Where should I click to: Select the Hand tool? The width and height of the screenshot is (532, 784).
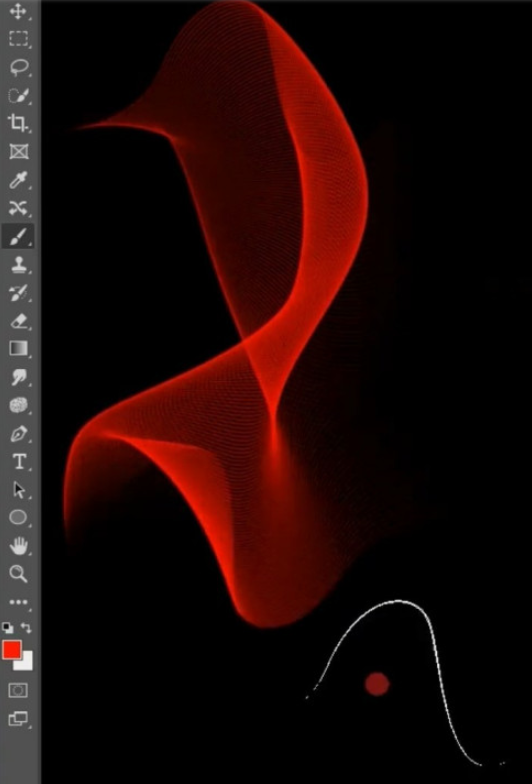pyautogui.click(x=18, y=546)
